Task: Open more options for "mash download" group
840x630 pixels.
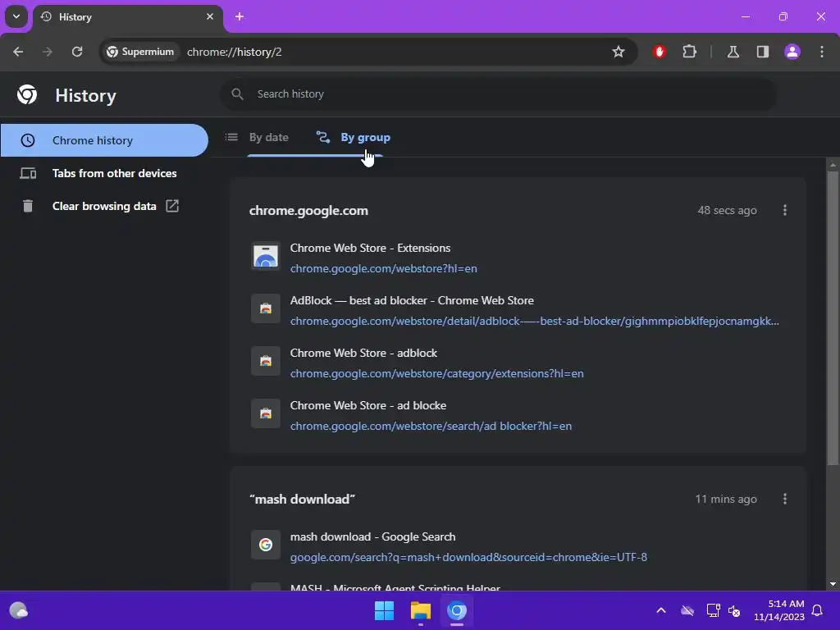Action: (x=785, y=499)
